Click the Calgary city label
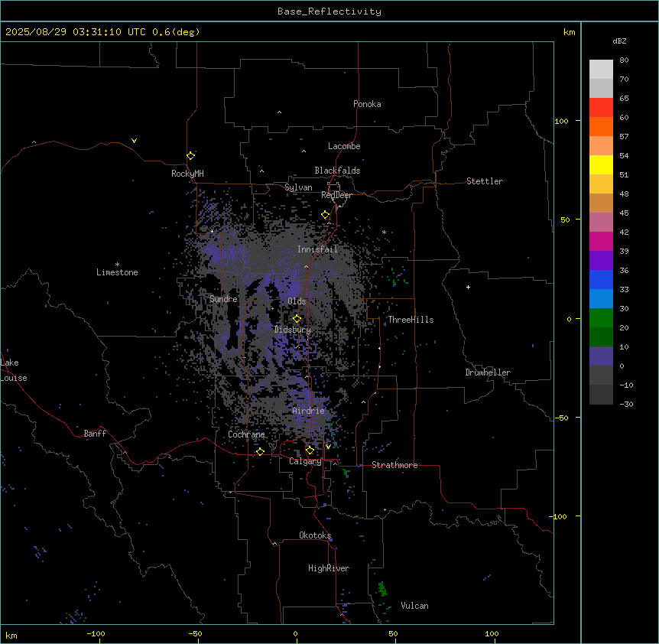 (x=305, y=461)
